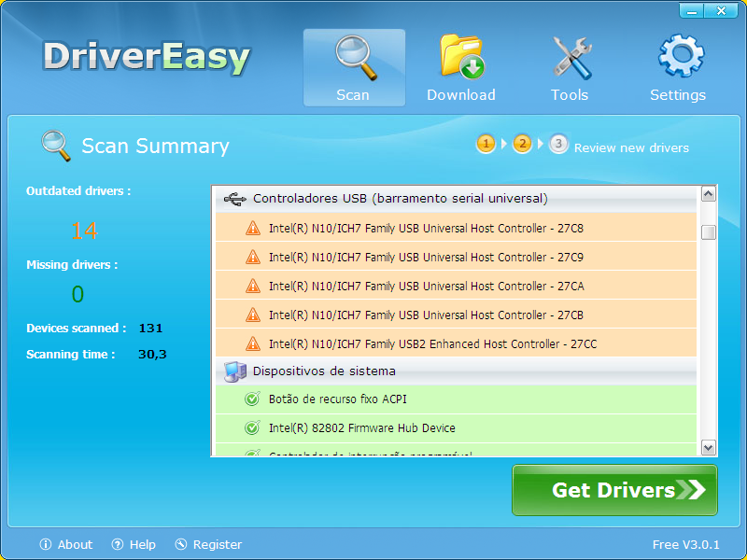The width and height of the screenshot is (747, 560).
Task: Click warning icon for Controller 27C8
Action: click(x=252, y=228)
